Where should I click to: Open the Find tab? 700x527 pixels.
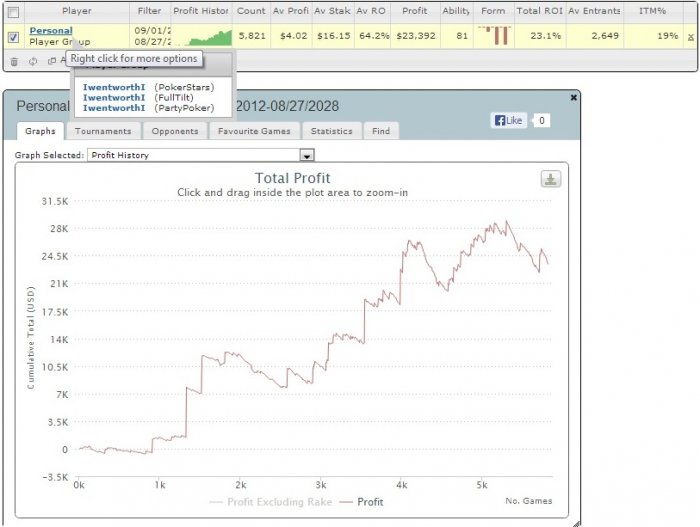coord(381,131)
